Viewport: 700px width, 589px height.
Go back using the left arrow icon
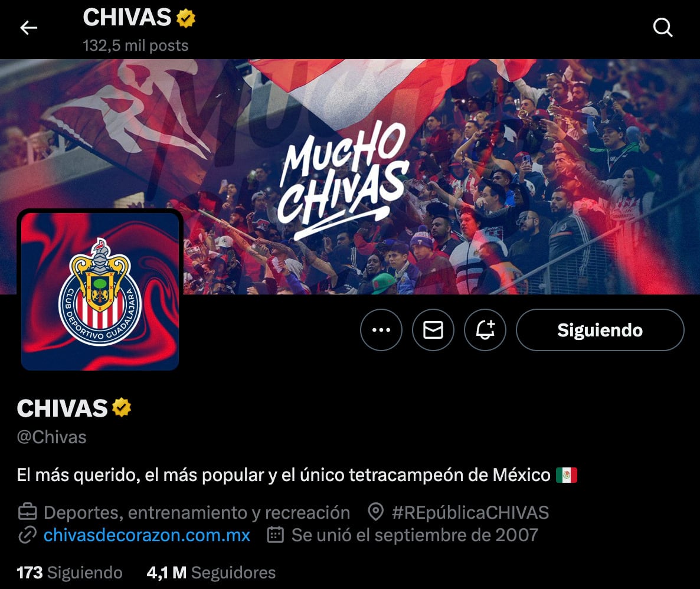point(28,28)
